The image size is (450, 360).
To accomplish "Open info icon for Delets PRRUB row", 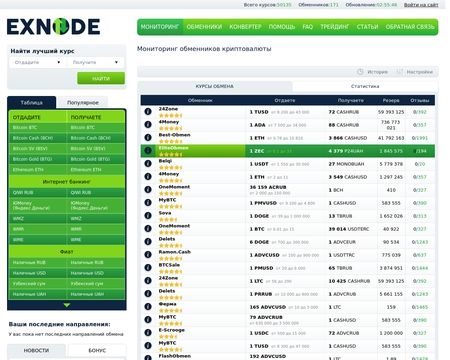I will 148,294.
